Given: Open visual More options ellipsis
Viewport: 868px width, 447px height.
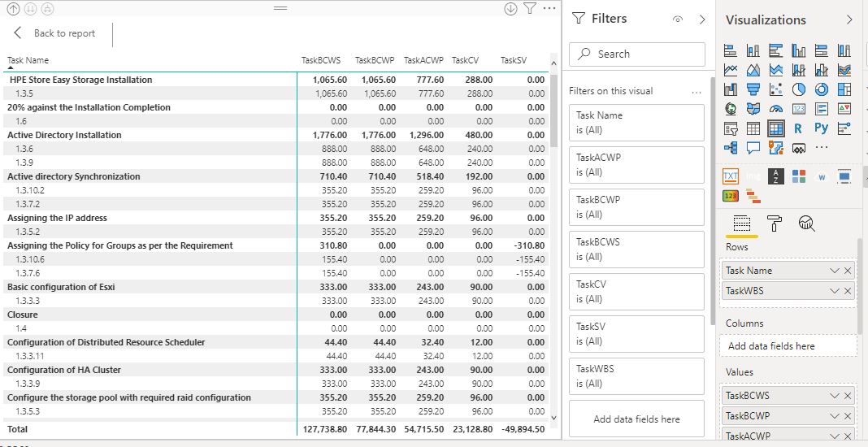Looking at the screenshot, I should [x=549, y=8].
